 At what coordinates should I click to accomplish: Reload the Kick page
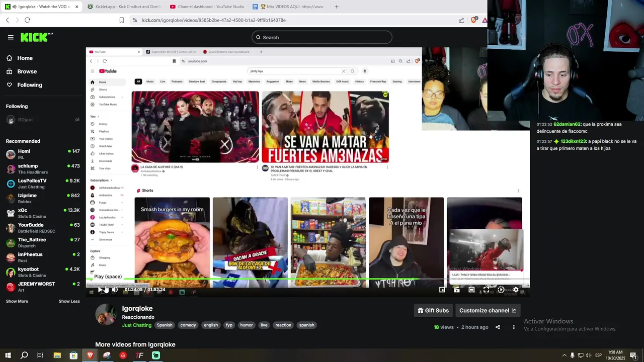coord(27,20)
